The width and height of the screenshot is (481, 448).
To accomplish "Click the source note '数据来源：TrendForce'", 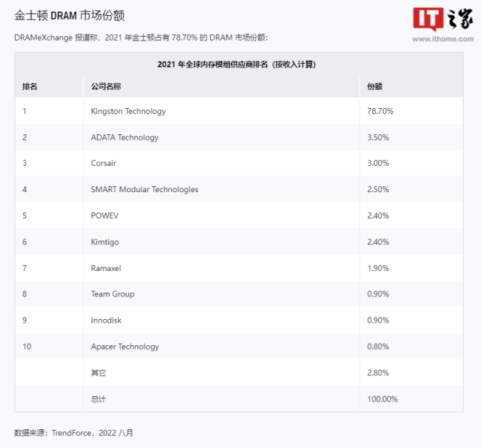I will [74, 433].
